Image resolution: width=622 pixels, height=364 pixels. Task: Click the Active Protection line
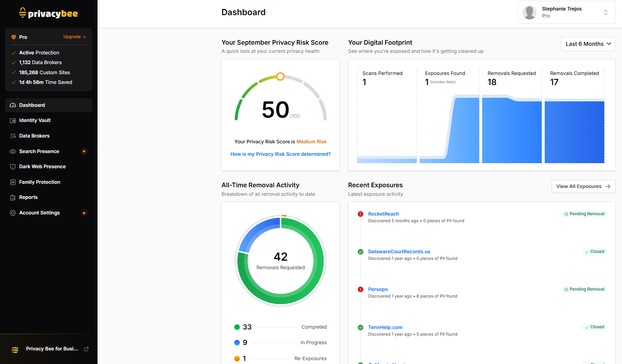(39, 53)
